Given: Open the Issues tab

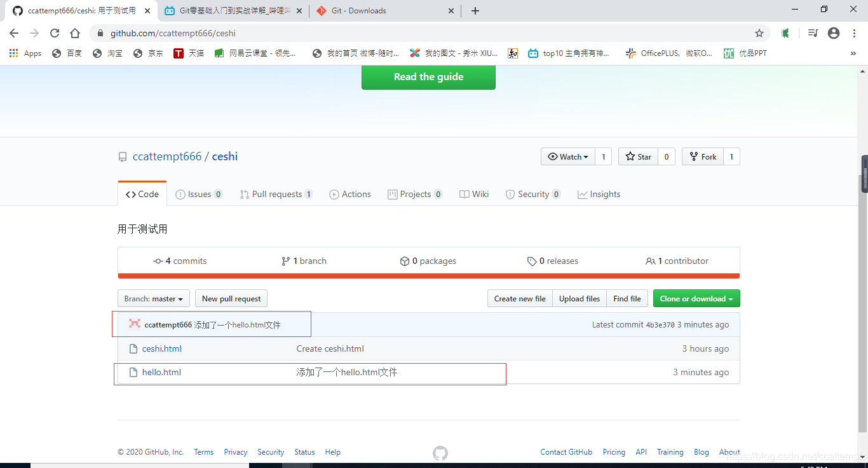Looking at the screenshot, I should [199, 194].
